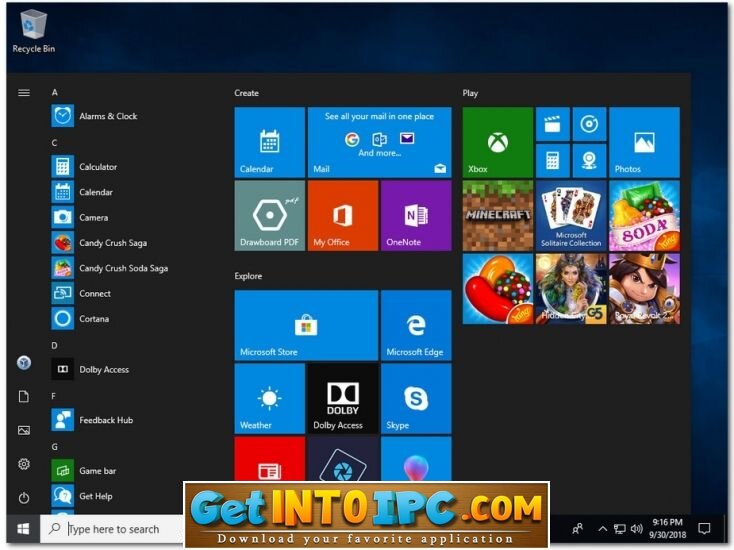The height and width of the screenshot is (550, 734).
Task: Click the Create group heading
Action: [246, 93]
